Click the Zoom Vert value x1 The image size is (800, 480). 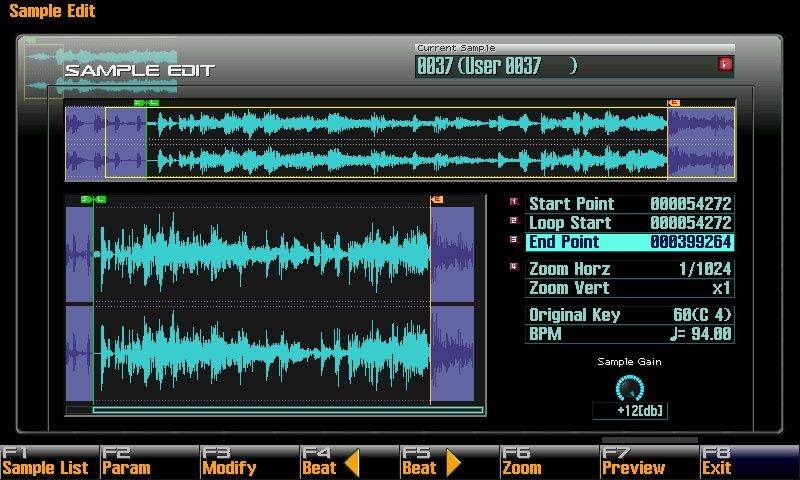[x=721, y=288]
